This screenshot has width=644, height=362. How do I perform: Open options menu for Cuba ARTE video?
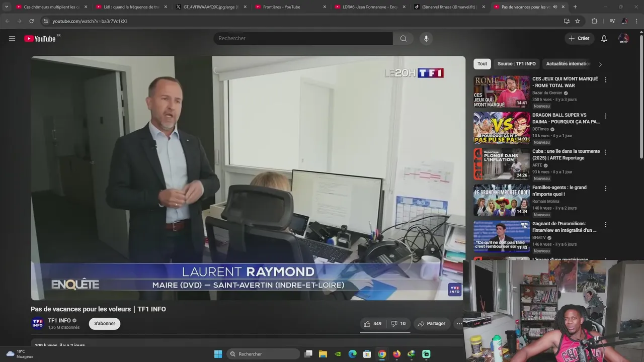pyautogui.click(x=606, y=152)
